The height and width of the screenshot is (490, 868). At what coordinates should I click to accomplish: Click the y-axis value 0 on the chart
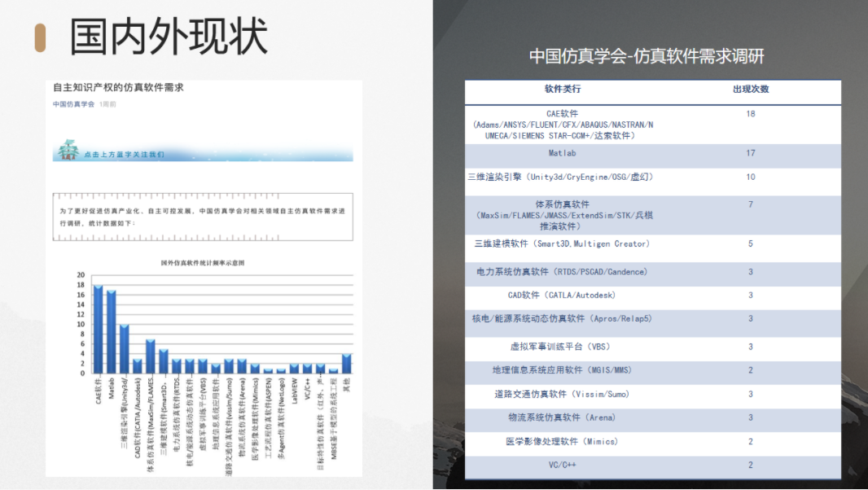[x=83, y=373]
